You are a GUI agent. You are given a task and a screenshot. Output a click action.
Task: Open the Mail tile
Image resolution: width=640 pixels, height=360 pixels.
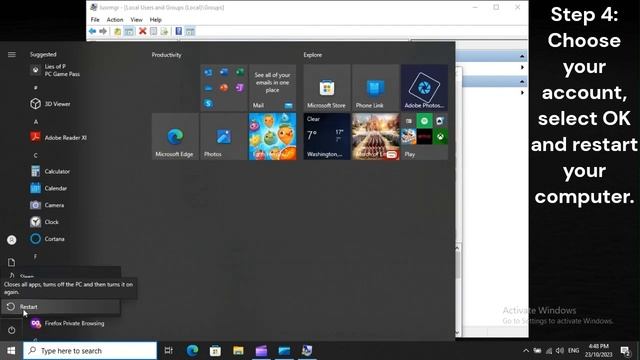[272, 87]
